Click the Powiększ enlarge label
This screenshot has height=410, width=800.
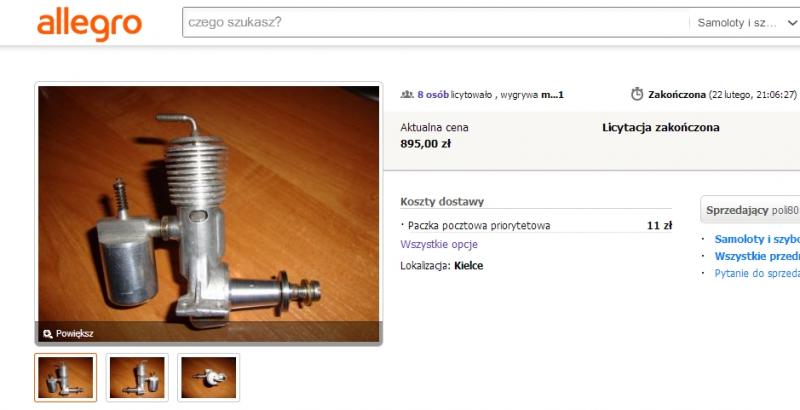(x=74, y=334)
